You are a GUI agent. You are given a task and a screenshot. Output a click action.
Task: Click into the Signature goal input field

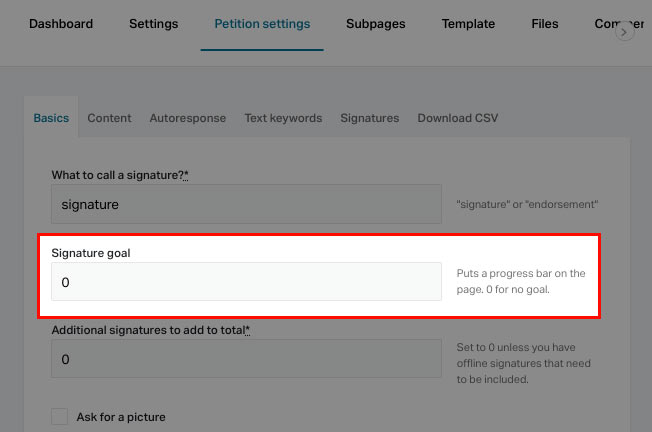(x=246, y=282)
